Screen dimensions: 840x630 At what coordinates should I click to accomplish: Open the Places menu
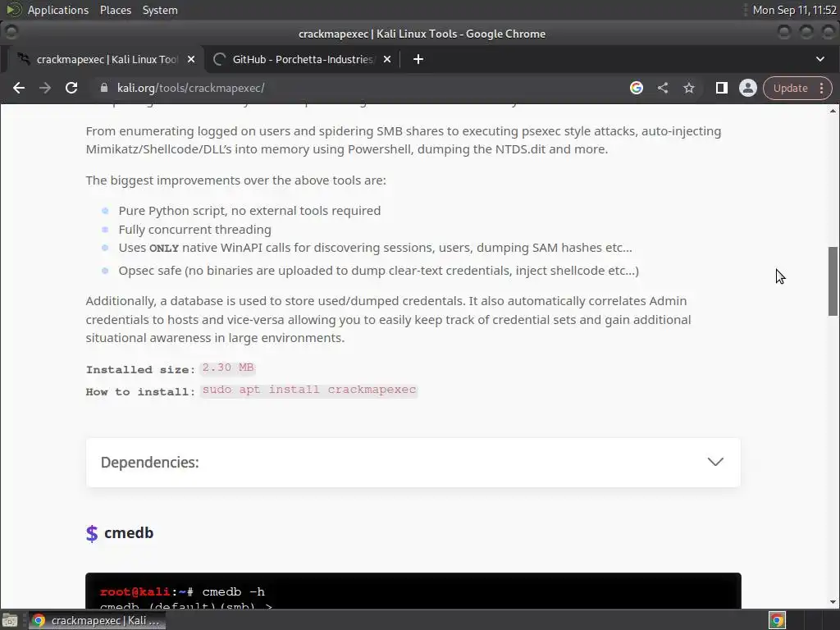click(x=116, y=10)
